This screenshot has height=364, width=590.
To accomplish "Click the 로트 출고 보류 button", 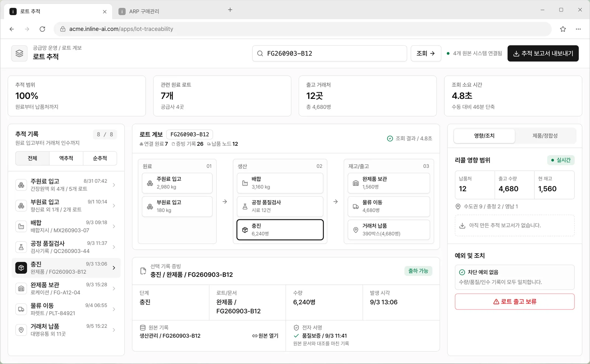I will tap(514, 302).
